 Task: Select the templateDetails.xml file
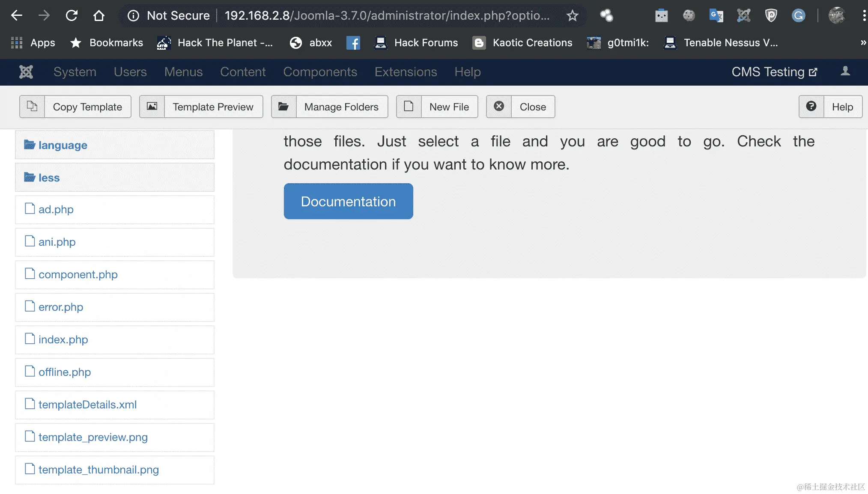[87, 405]
